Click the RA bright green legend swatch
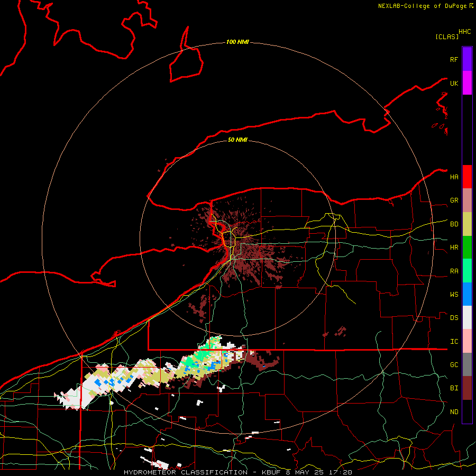Screen dimensions: 476x476 pyautogui.click(x=467, y=271)
